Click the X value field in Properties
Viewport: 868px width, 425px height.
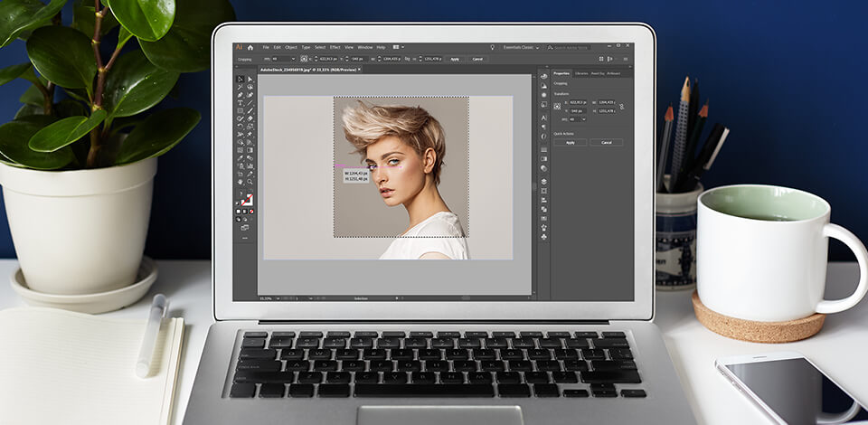pos(579,102)
